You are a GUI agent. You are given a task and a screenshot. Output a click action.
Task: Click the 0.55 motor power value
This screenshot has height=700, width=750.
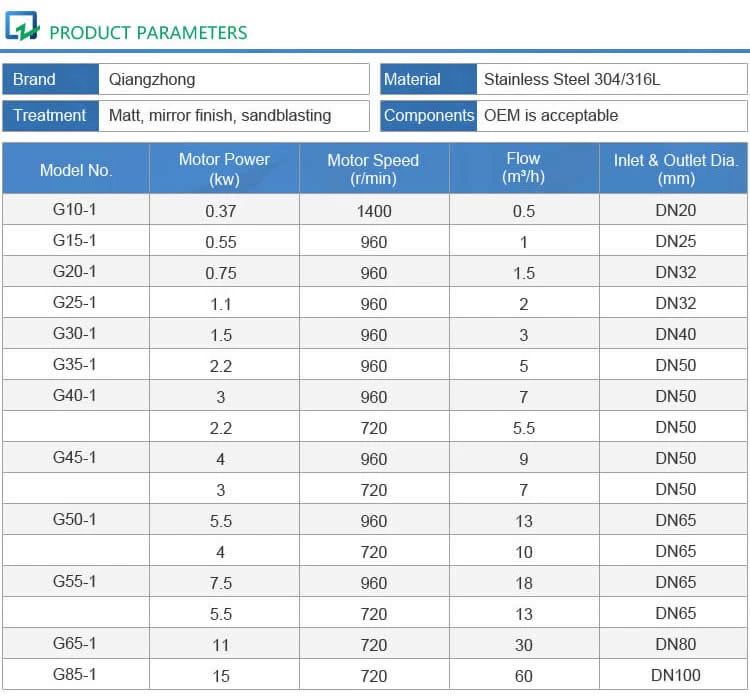coord(221,242)
